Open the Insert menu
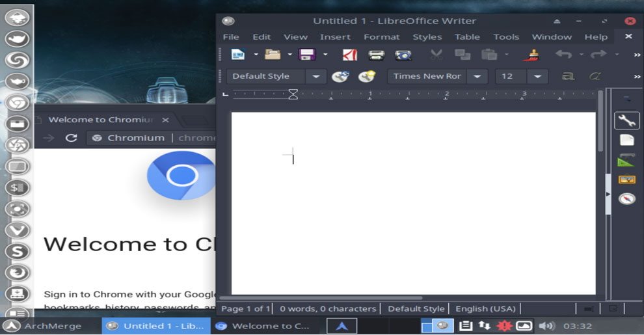Image resolution: width=644 pixels, height=335 pixels. point(335,37)
